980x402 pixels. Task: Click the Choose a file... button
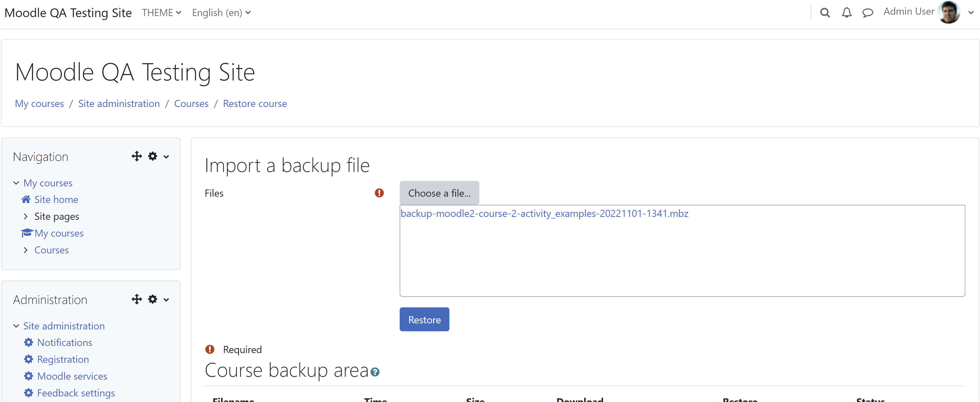(x=439, y=193)
